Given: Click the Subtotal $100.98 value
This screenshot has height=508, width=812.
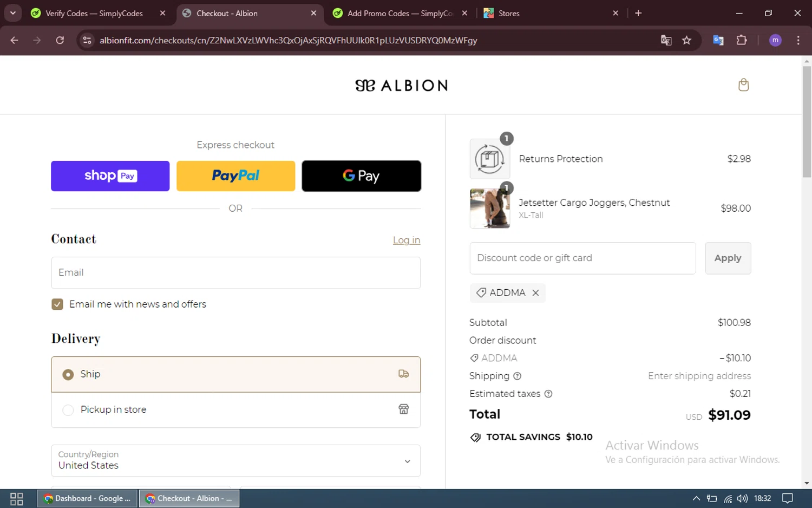Looking at the screenshot, I should [734, 323].
